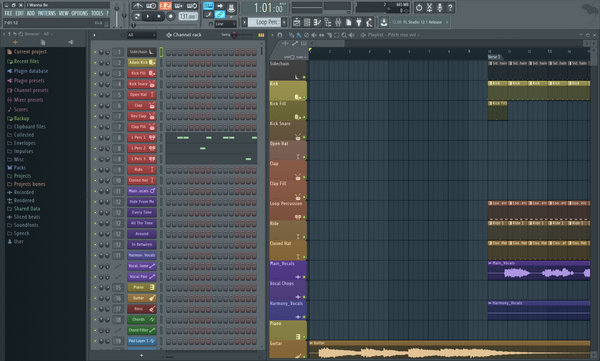This screenshot has width=600, height=361.
Task: Select the playlist paint brush tool
Action: coord(299,35)
